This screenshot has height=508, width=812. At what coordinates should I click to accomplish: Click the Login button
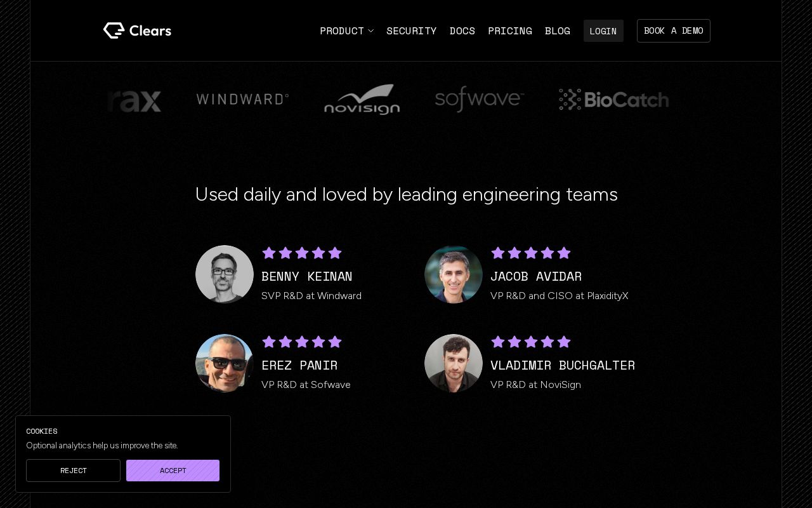(603, 31)
